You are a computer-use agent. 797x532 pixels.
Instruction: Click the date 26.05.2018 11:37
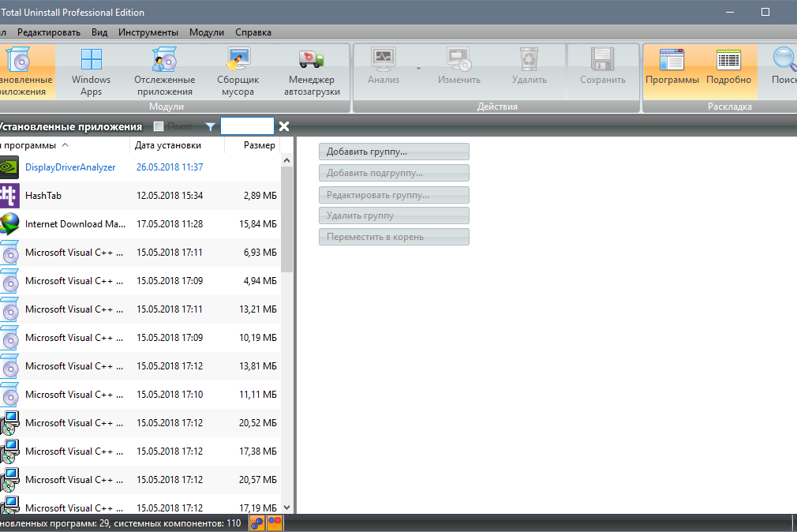(170, 167)
